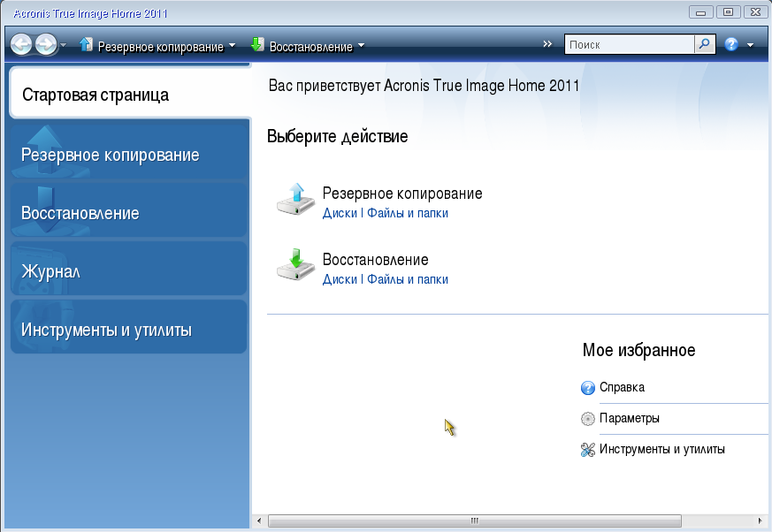The width and height of the screenshot is (772, 532).
Task: Open Инструменты и утилиты in sidebar
Action: click(x=128, y=330)
